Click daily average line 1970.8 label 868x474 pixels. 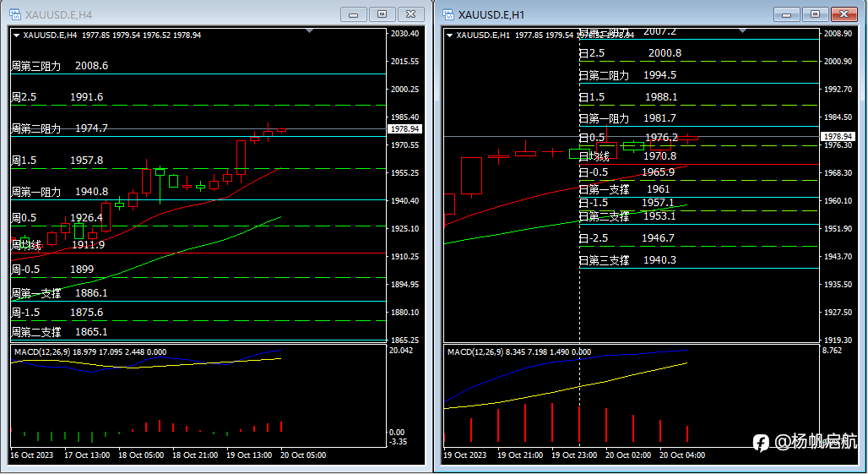point(627,156)
